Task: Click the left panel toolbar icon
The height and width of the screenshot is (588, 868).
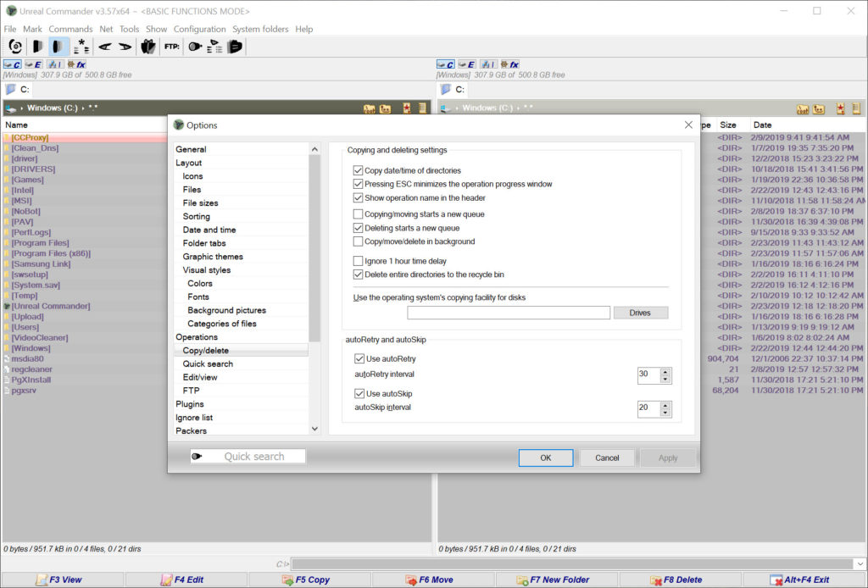Action: (37, 47)
